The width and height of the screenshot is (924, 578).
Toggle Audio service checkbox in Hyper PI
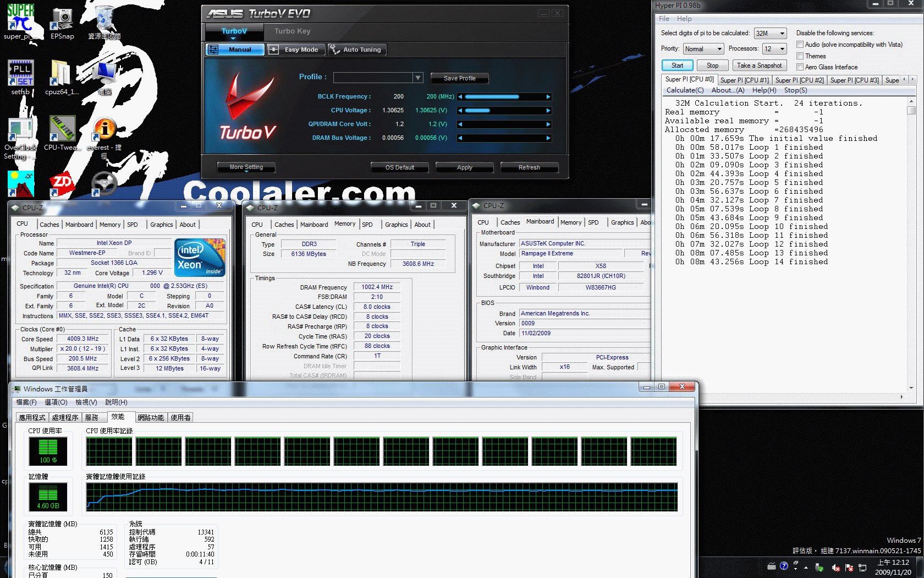pos(800,45)
